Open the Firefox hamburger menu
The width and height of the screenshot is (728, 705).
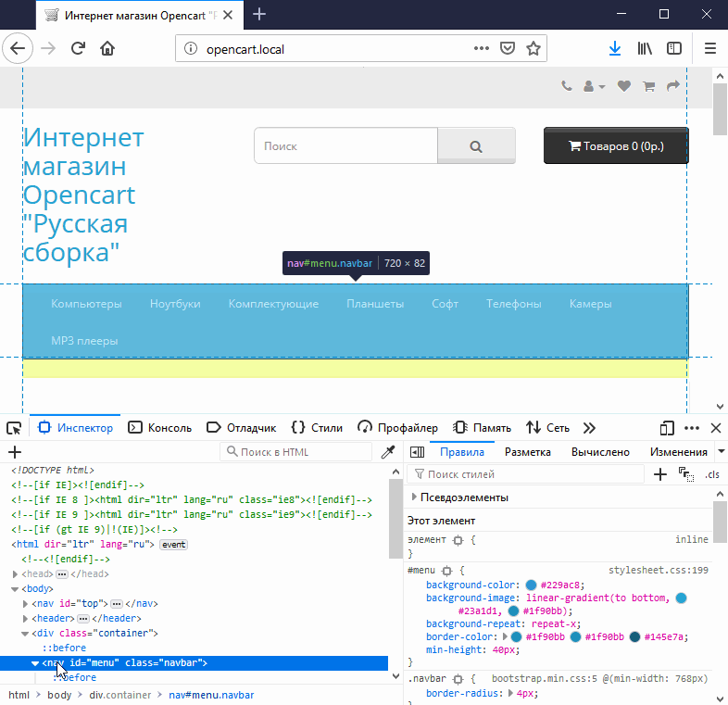(x=709, y=48)
